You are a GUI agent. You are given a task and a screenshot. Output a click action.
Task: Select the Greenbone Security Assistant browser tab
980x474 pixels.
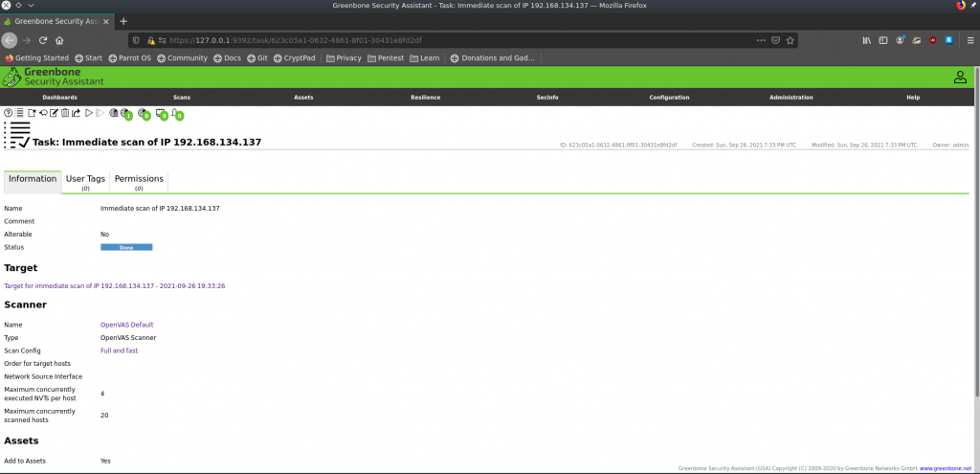[x=57, y=21]
